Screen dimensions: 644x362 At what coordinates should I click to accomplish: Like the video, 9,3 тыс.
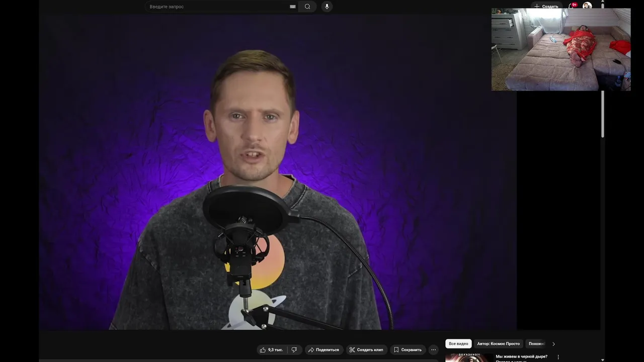[x=272, y=350]
